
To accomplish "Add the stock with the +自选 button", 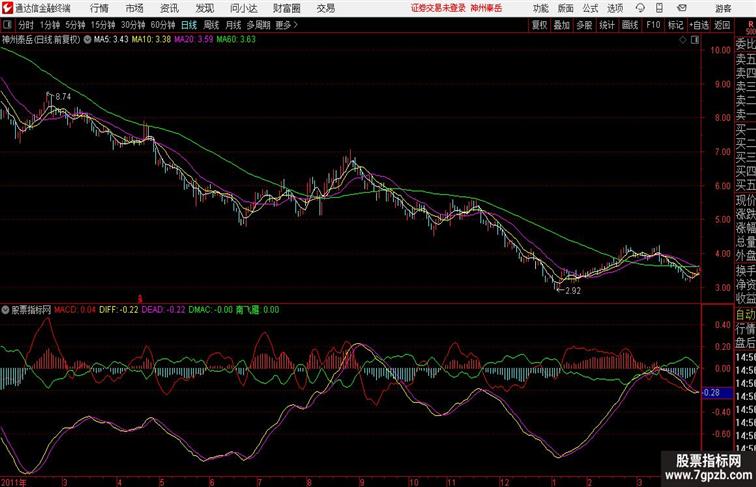I will (699, 25).
